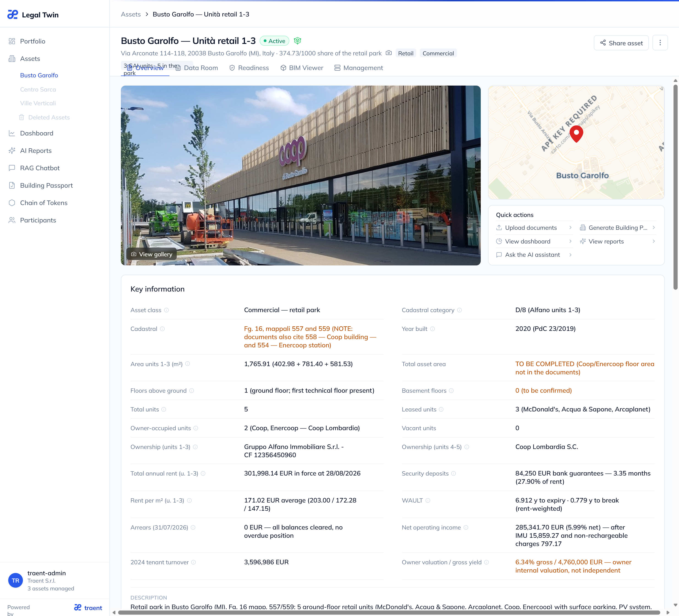The width and height of the screenshot is (679, 616).
Task: Click the orange Cadastral mappali note text
Action: 310,337
